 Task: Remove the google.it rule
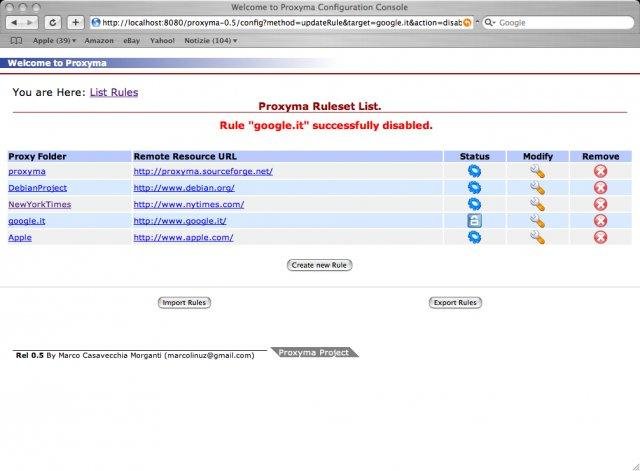(600, 221)
